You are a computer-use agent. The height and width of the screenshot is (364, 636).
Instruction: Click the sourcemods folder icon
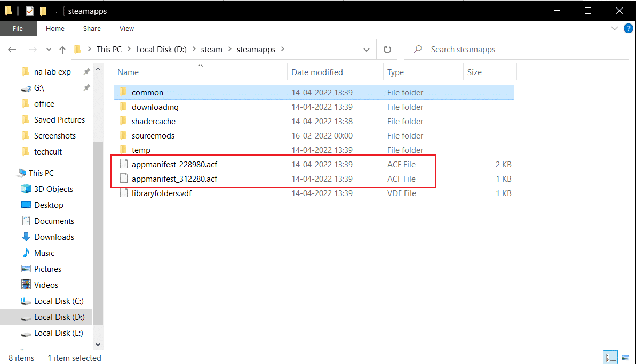tap(123, 136)
